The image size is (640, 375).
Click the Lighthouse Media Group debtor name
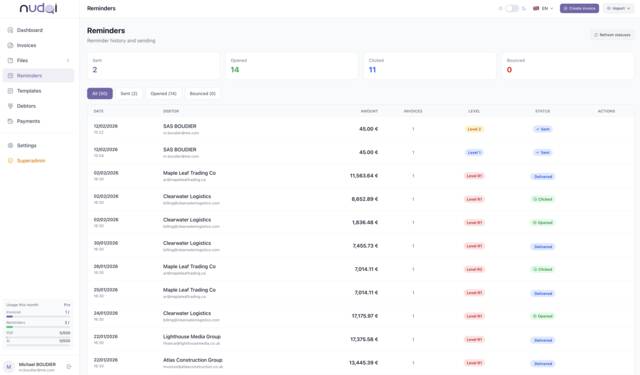coord(192,337)
